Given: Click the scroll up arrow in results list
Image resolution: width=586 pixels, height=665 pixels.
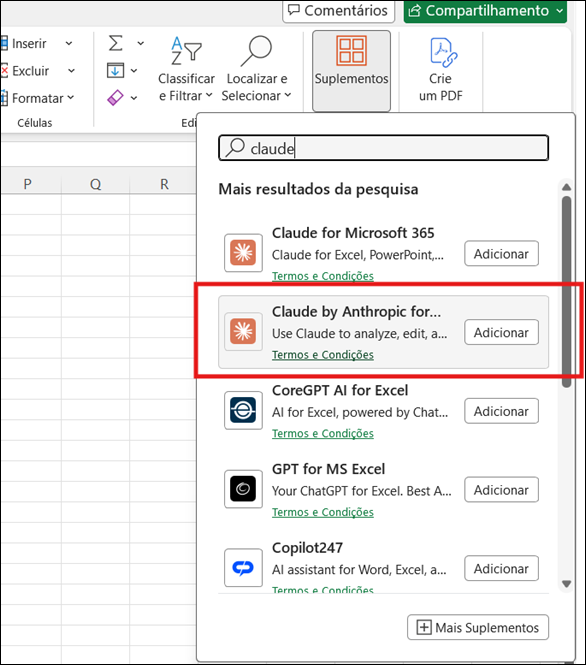Looking at the screenshot, I should click(566, 187).
